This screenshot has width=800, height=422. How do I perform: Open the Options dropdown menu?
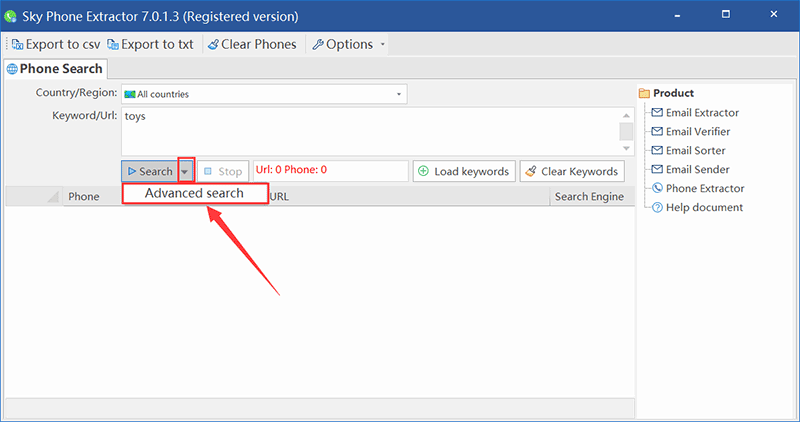click(346, 44)
